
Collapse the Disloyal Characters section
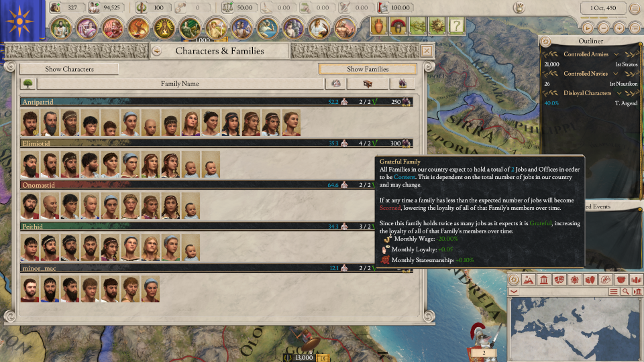[x=619, y=93]
